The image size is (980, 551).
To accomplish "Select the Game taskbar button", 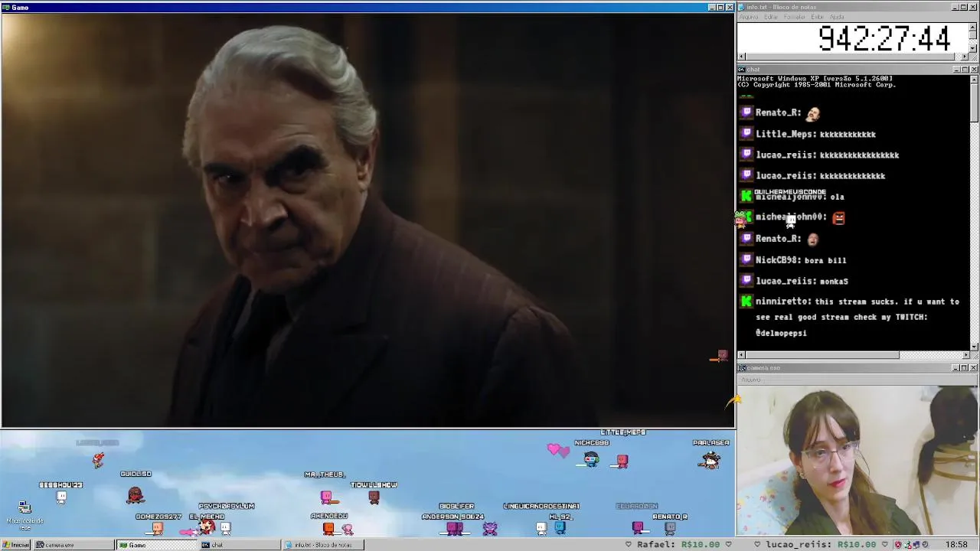I will coord(156,545).
